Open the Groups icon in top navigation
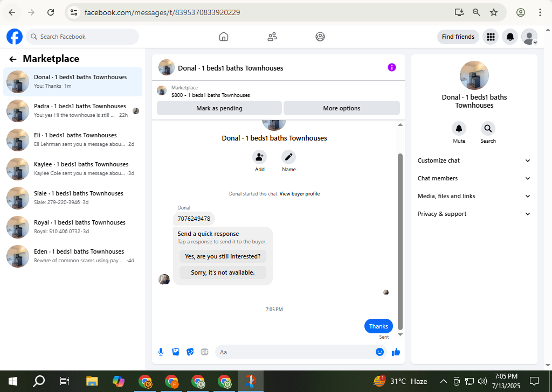552x392 pixels. point(320,37)
